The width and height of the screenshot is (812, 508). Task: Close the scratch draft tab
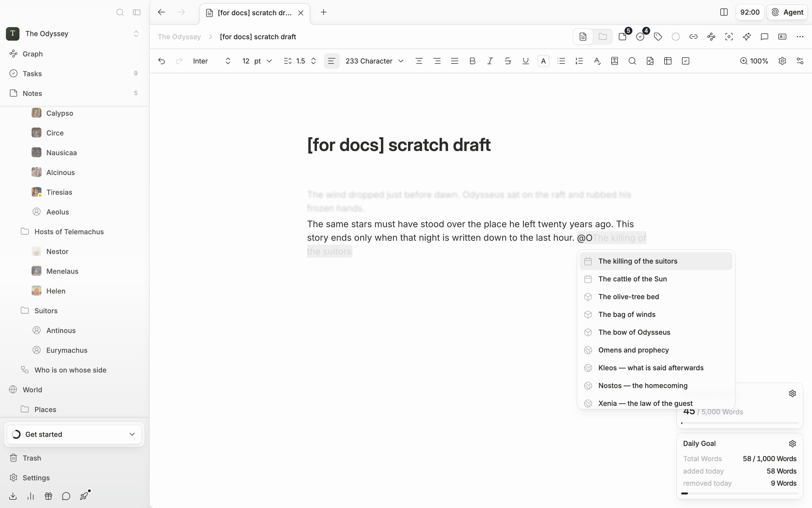point(301,13)
